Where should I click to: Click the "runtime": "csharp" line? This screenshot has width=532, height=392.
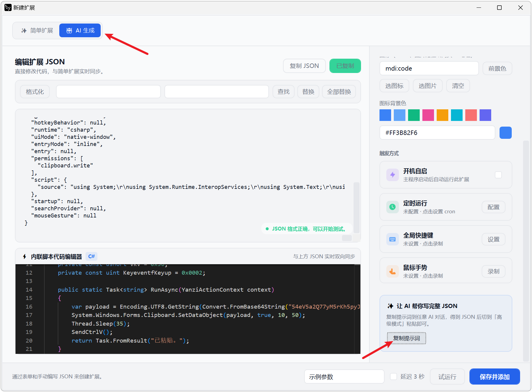[x=63, y=130]
